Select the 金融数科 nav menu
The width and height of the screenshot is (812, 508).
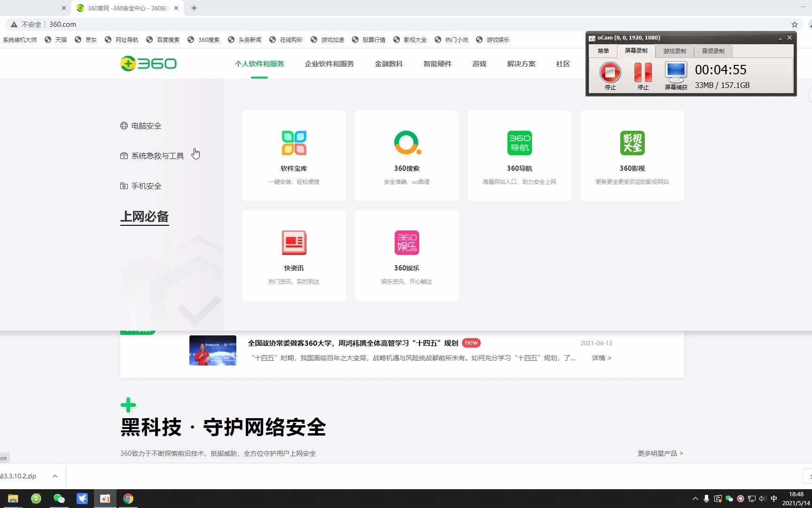tap(389, 64)
